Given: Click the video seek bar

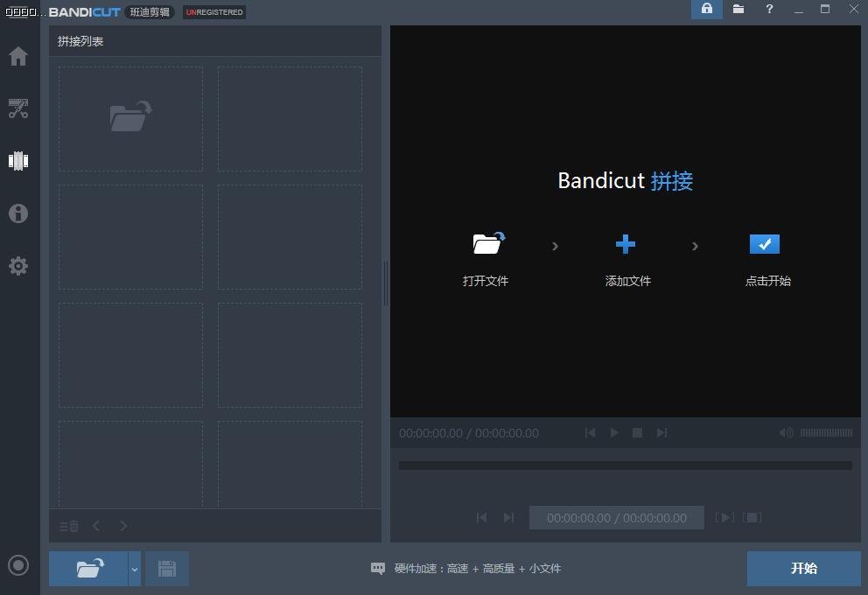Looking at the screenshot, I should click(x=626, y=465).
